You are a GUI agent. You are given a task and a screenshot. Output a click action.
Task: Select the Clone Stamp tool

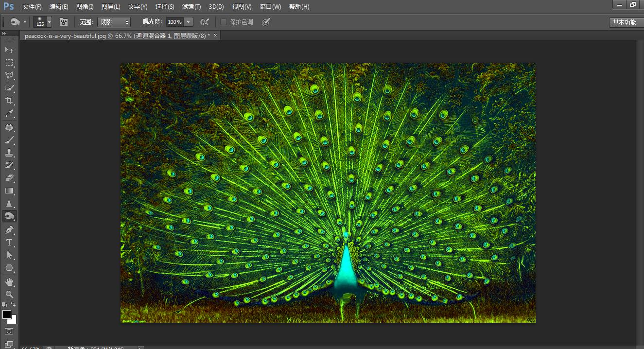click(x=9, y=153)
